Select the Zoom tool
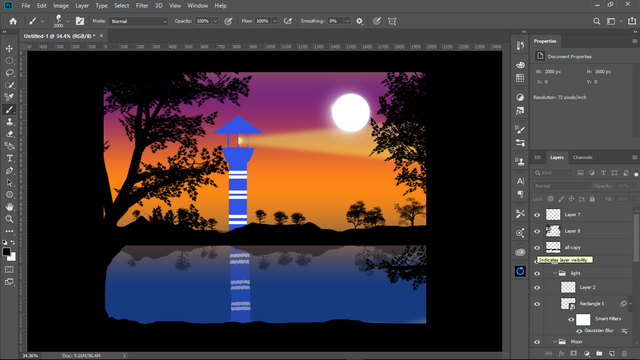640x360 pixels. (9, 219)
